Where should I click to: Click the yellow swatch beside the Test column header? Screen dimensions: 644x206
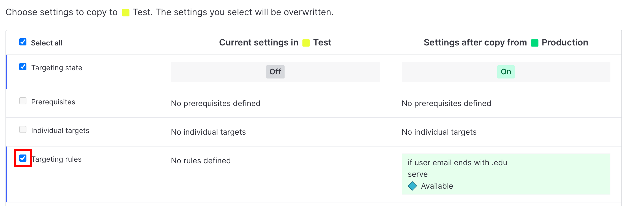coord(305,42)
